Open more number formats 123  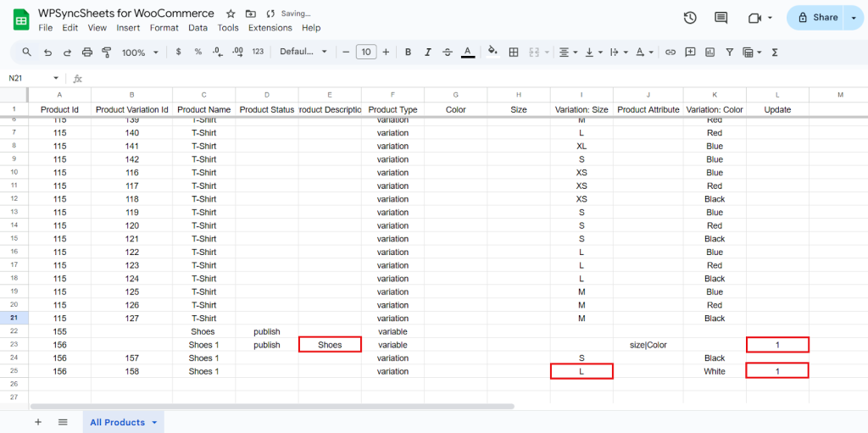[258, 52]
